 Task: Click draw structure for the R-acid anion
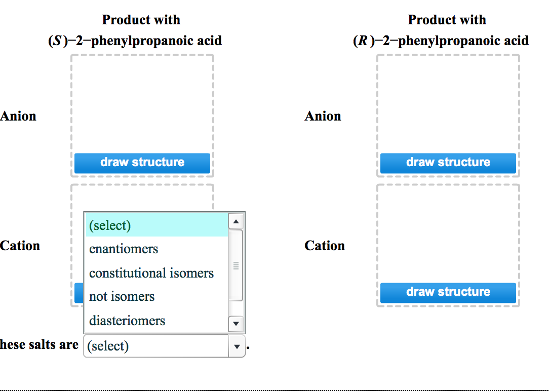[x=448, y=163]
